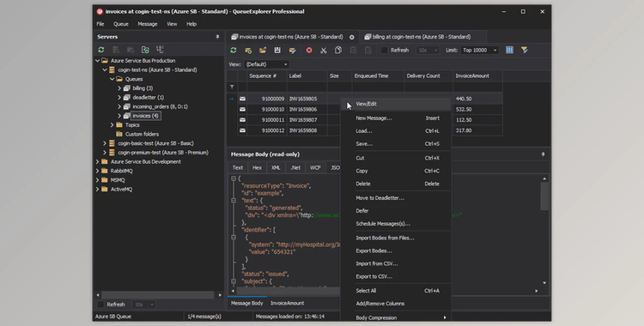Click envelope icon of message 91000010
The width and height of the screenshot is (644, 326).
click(242, 109)
